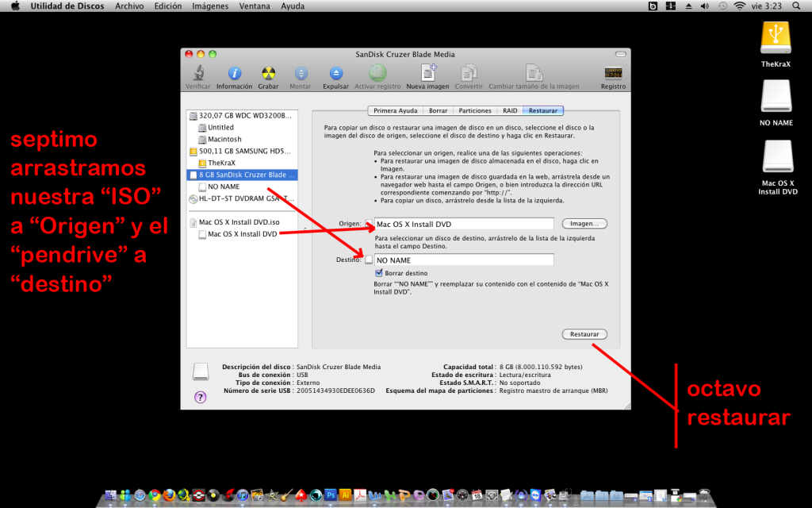
Task: Switch to the RAID tab
Action: [x=510, y=110]
